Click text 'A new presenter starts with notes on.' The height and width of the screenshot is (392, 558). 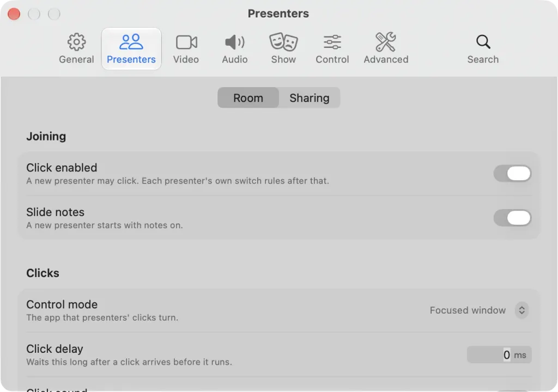tap(105, 225)
